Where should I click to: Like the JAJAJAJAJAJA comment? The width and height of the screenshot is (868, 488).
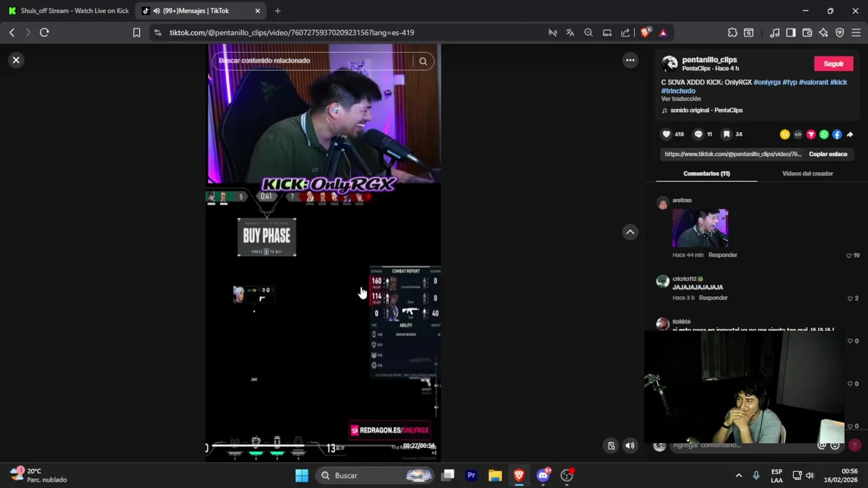point(849,298)
